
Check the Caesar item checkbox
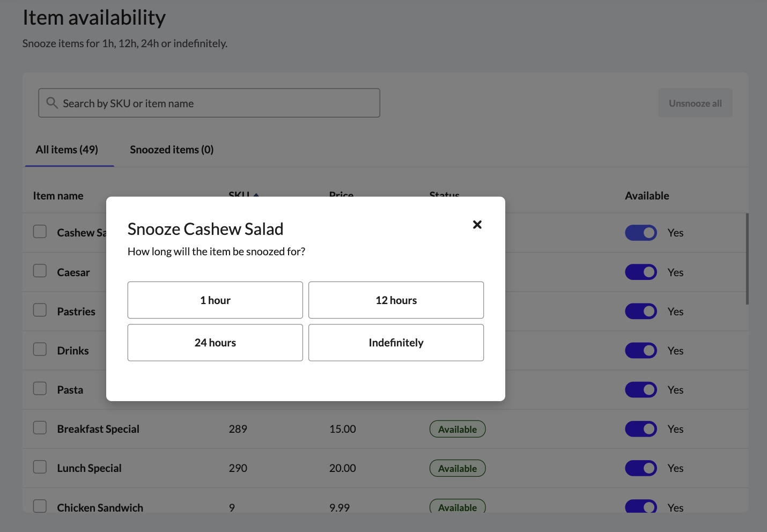point(40,271)
